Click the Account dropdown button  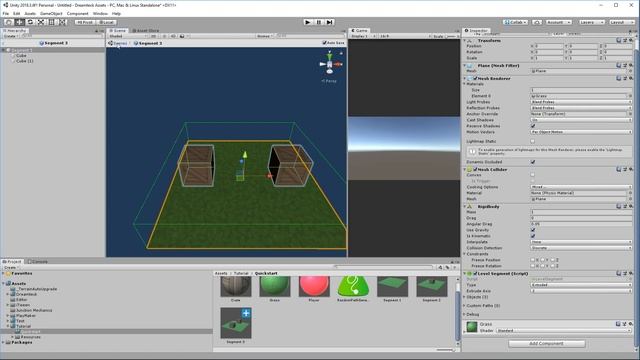click(558, 22)
